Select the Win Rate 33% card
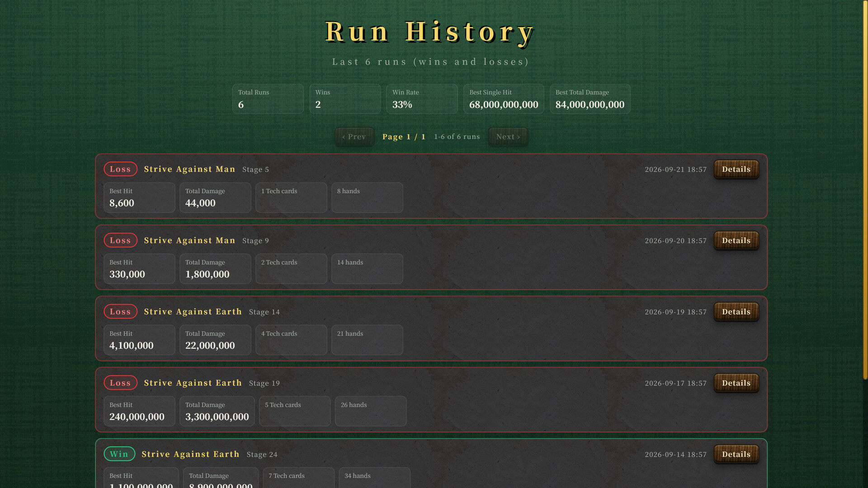Viewport: 868px width, 488px height. [422, 99]
